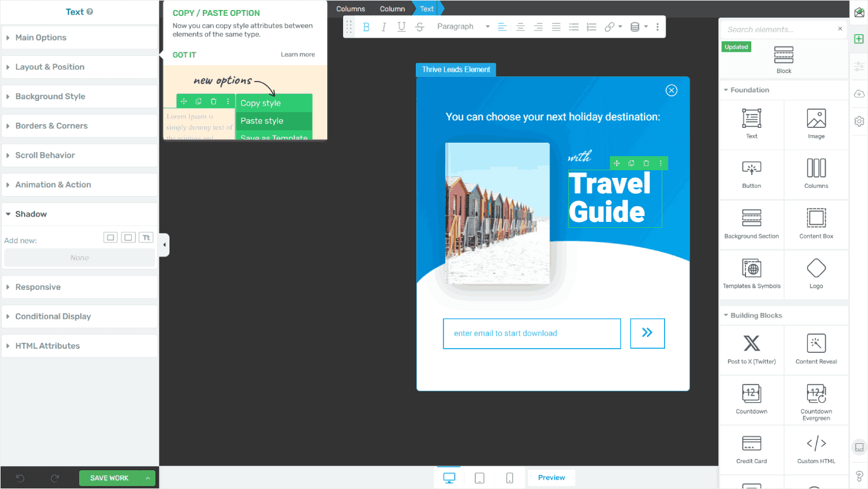
Task: Apply strikethrough formatting
Action: coord(419,27)
